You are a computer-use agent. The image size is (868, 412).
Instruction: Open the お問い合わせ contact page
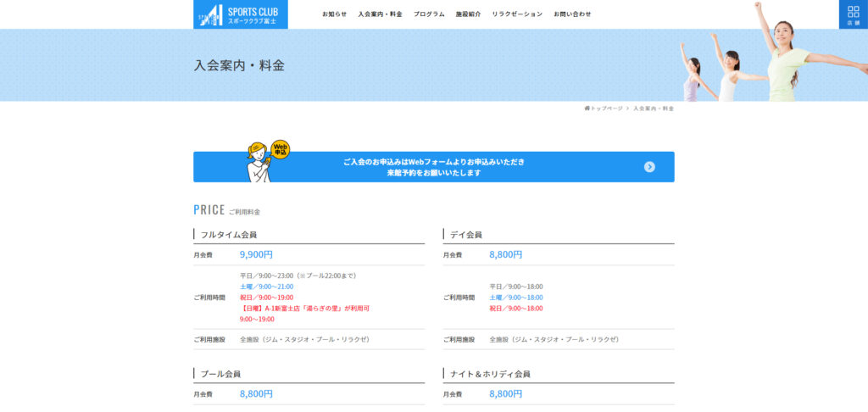[572, 14]
